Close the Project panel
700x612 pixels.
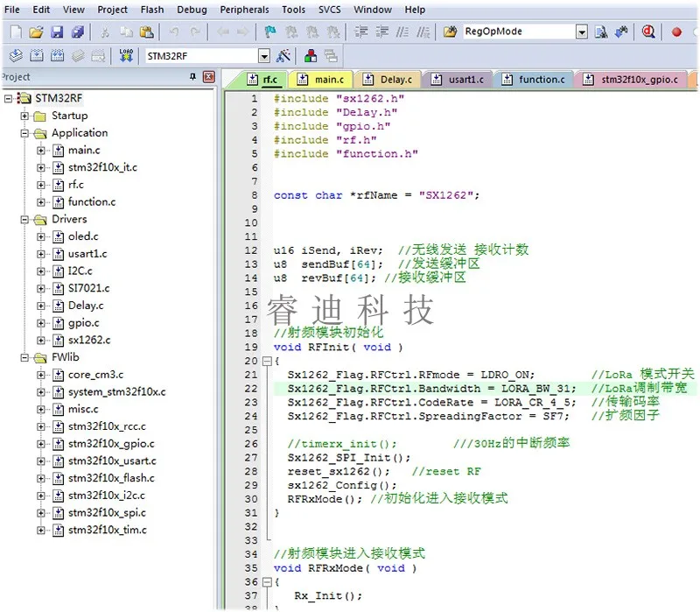click(x=208, y=77)
